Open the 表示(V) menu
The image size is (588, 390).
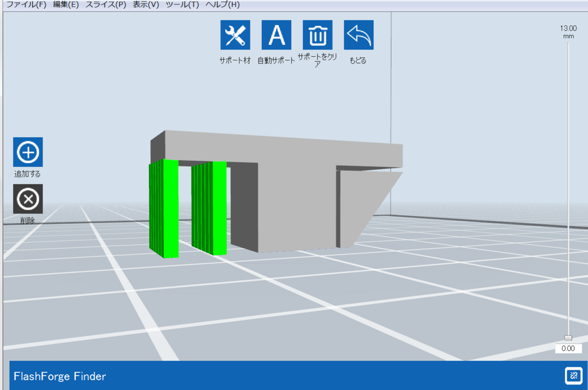click(146, 5)
